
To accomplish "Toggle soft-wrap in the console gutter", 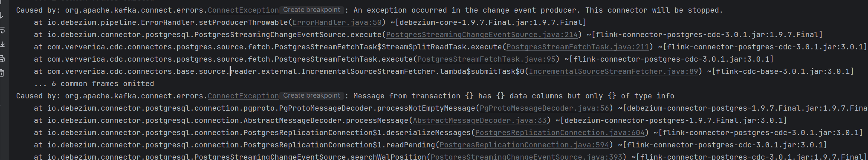I will point(2,30).
